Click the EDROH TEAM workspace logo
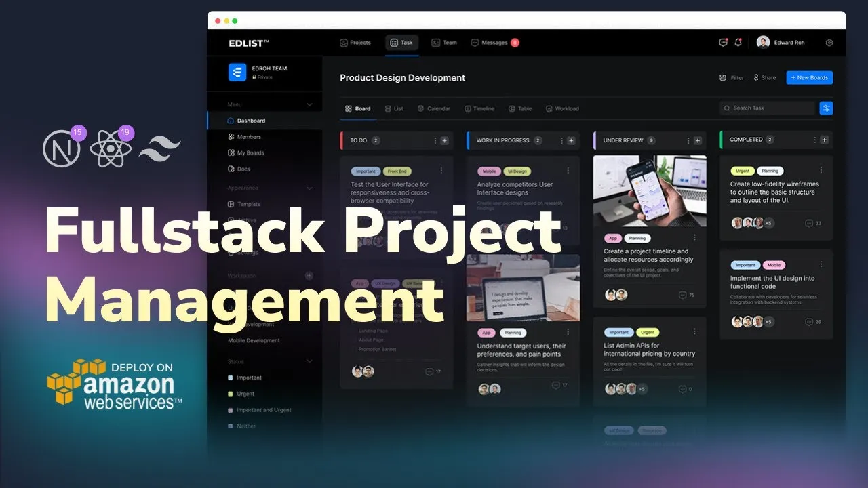This screenshot has width=868, height=488. 237,73
